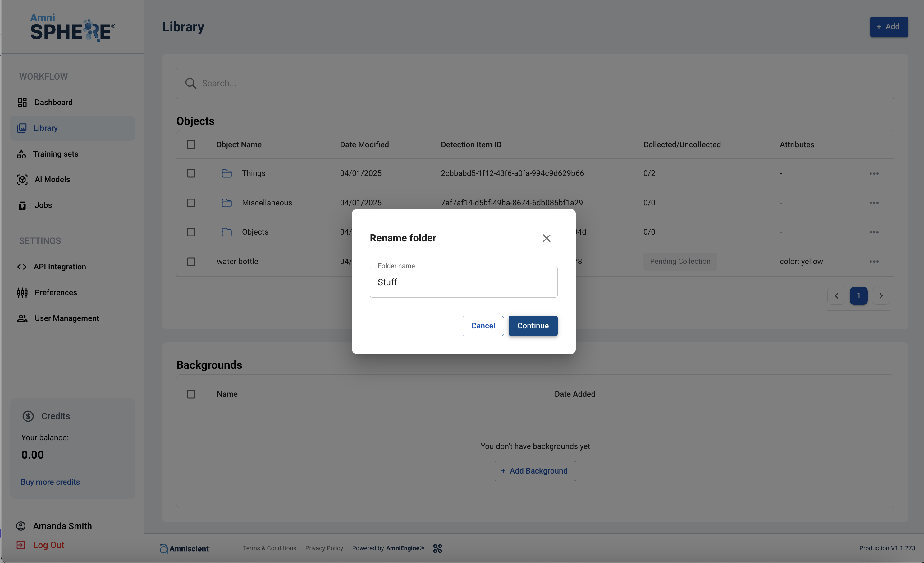
Task: Open Library in the sidebar
Action: [x=45, y=128]
